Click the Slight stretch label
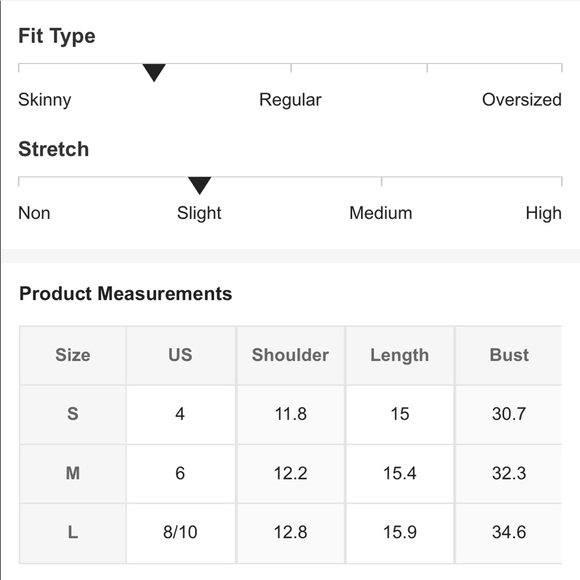Image resolution: width=580 pixels, height=580 pixels. (199, 213)
